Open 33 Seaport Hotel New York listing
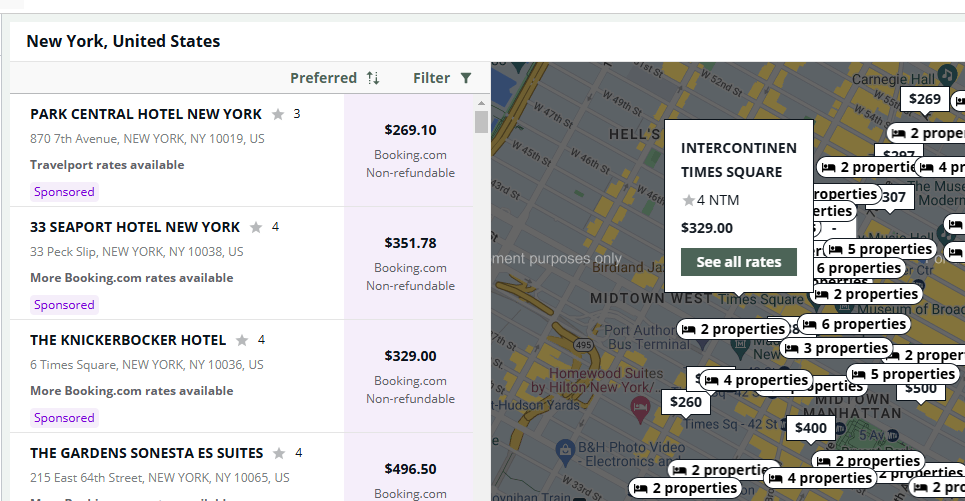This screenshot has height=501, width=965. (x=135, y=227)
